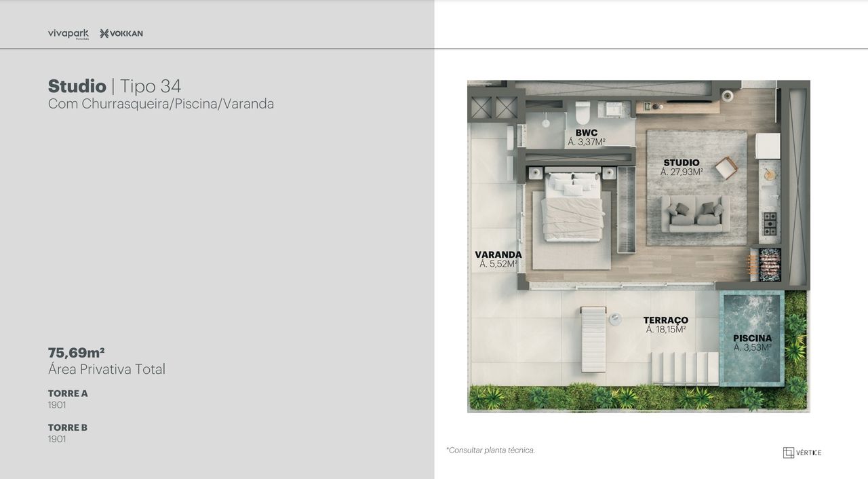This screenshot has width=868, height=479.
Task: Click the BWC area label
Action: pos(587,138)
